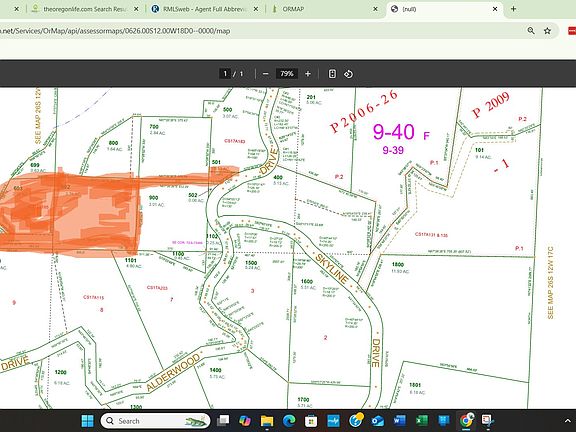Viewport: 576px width, 432px height.
Task: Open the blue pulse-line app in taskbar
Action: pyautogui.click(x=333, y=421)
